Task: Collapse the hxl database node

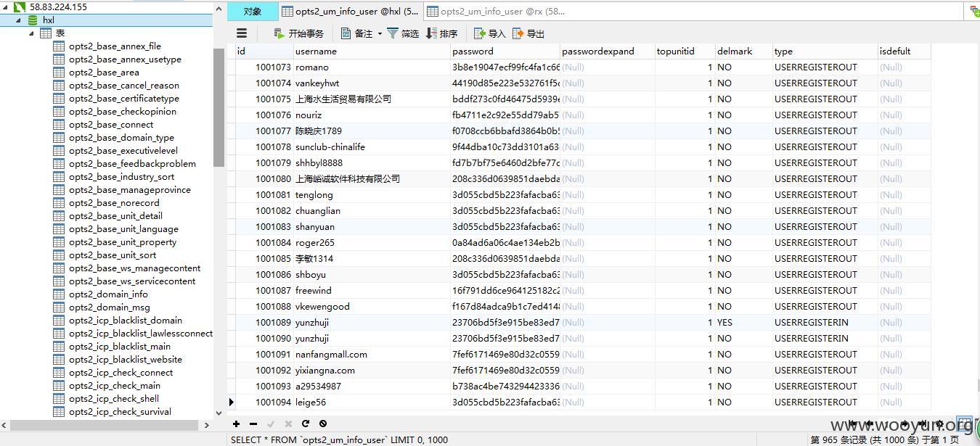Action: pyautogui.click(x=19, y=20)
